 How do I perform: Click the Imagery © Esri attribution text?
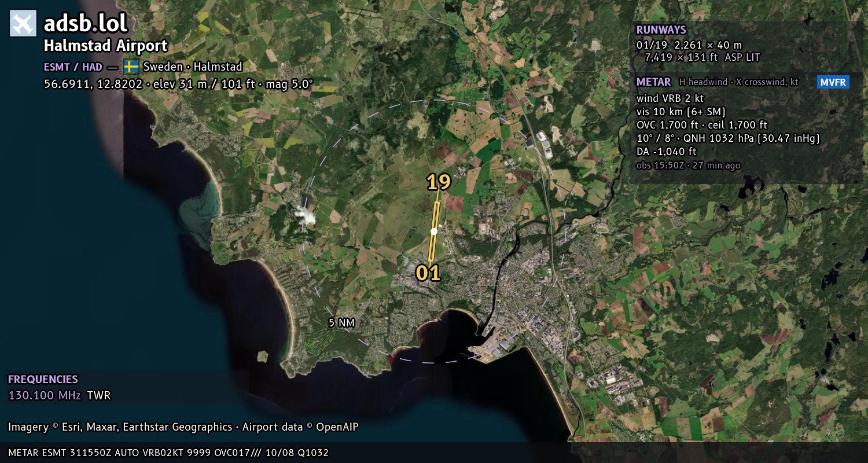tap(183, 427)
